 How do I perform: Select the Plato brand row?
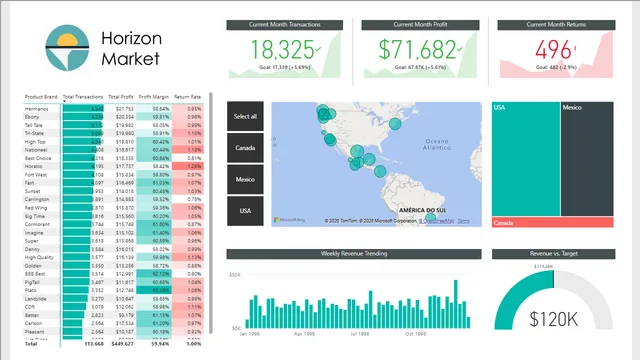click(x=113, y=290)
